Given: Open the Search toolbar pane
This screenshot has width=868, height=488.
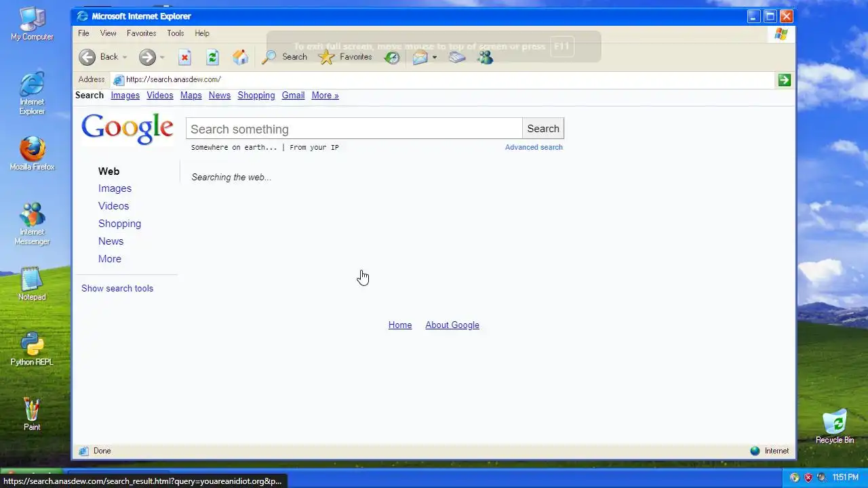Looking at the screenshot, I should (x=284, y=57).
